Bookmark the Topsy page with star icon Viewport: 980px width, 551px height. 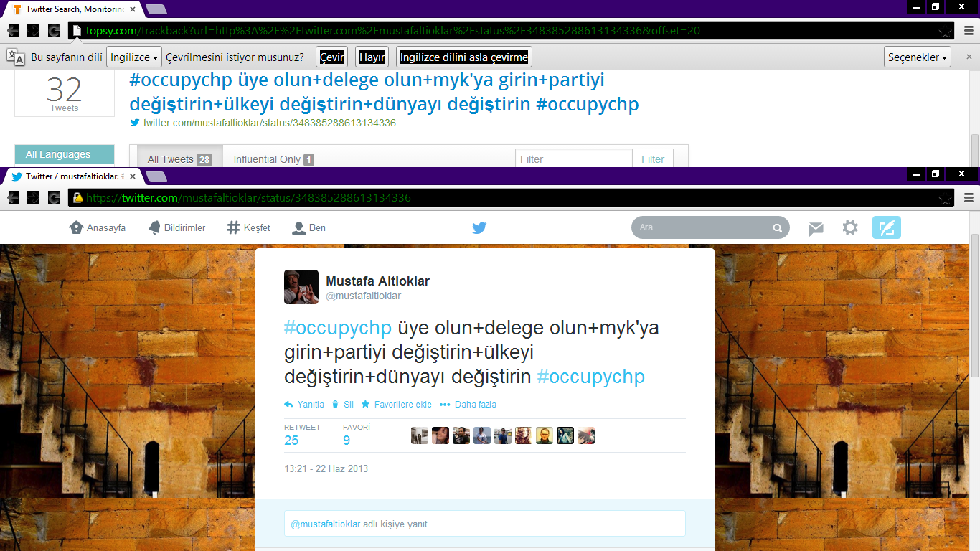click(946, 32)
